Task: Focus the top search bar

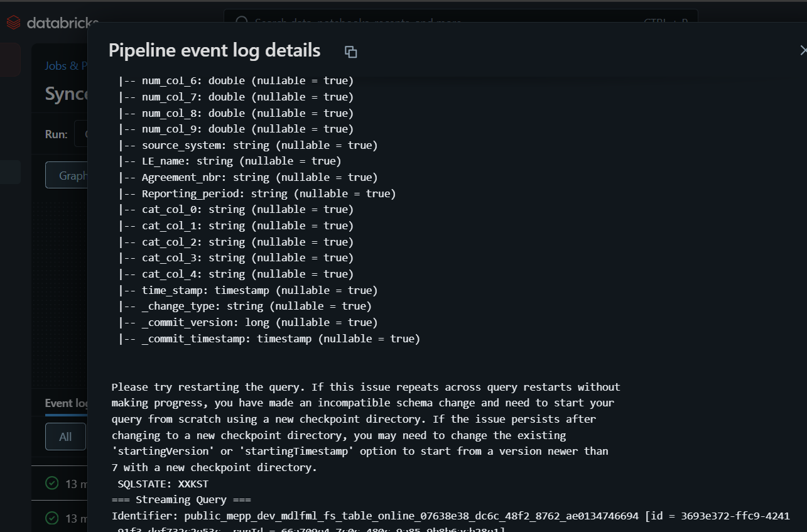Action: coord(440,23)
